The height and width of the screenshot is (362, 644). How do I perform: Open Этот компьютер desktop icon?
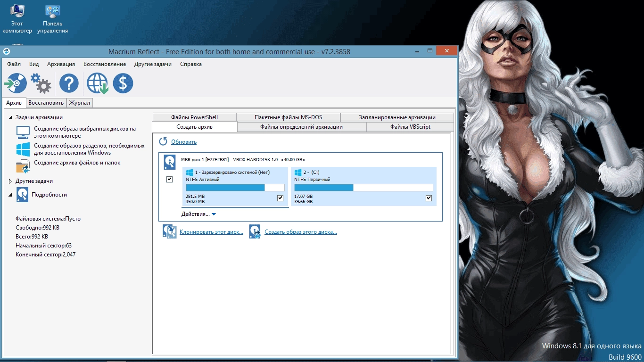(x=17, y=19)
